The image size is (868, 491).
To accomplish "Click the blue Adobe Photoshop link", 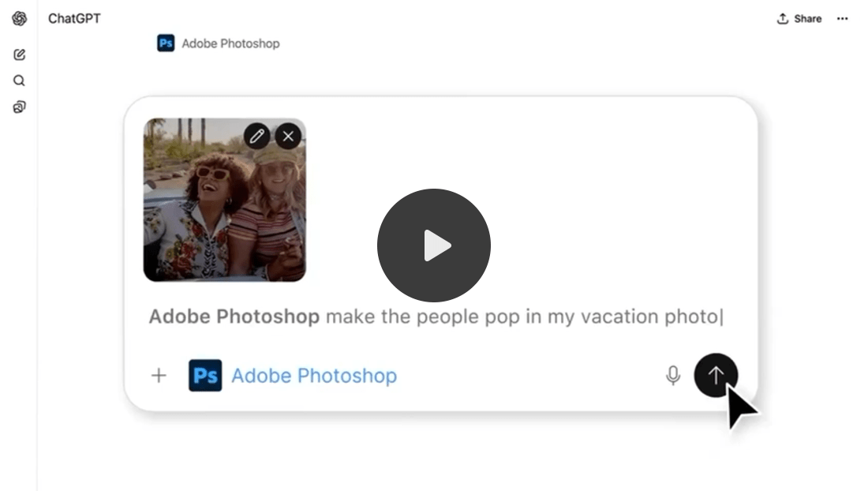I will point(314,376).
